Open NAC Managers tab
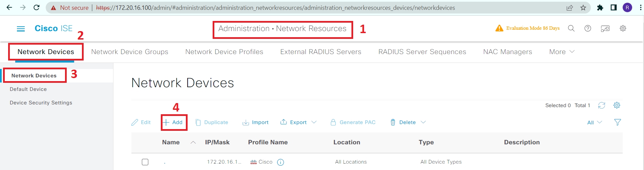Image resolution: width=644 pixels, height=170 pixels. pos(508,52)
